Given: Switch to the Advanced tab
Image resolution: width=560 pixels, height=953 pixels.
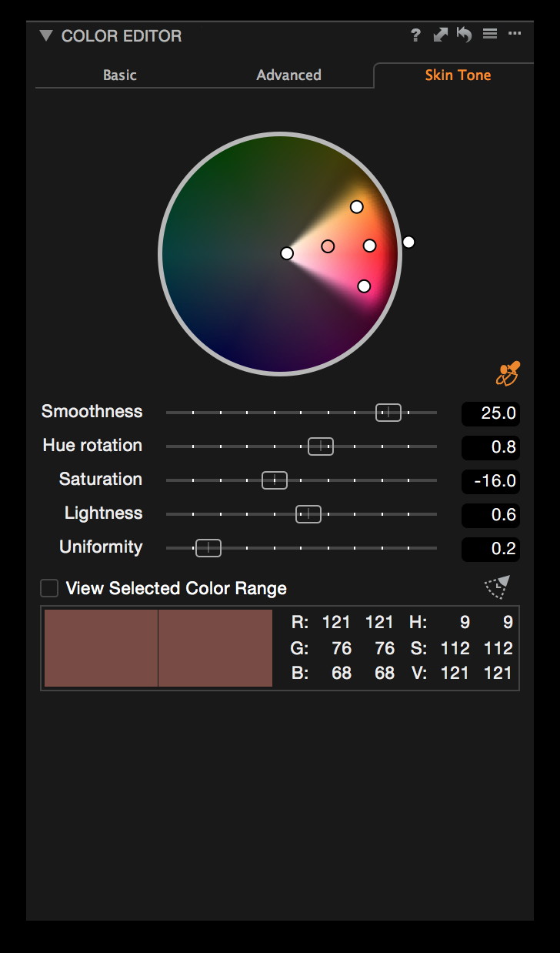Looking at the screenshot, I should 288,75.
